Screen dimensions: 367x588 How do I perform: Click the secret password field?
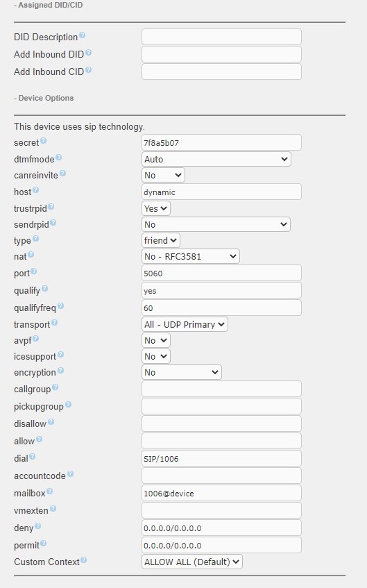[x=221, y=142]
